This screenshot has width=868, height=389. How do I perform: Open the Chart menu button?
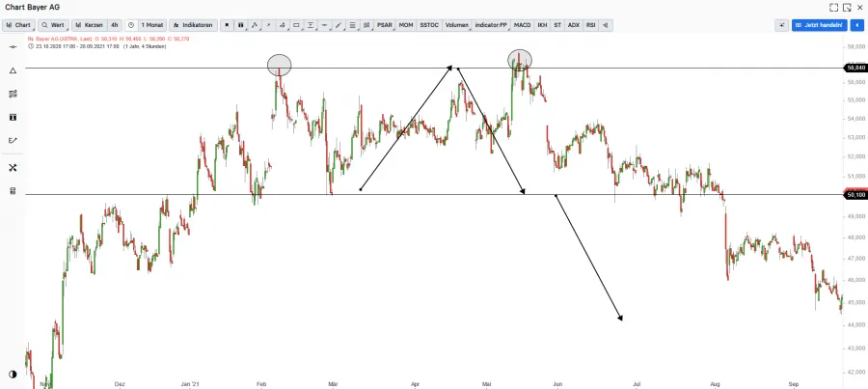coord(19,25)
